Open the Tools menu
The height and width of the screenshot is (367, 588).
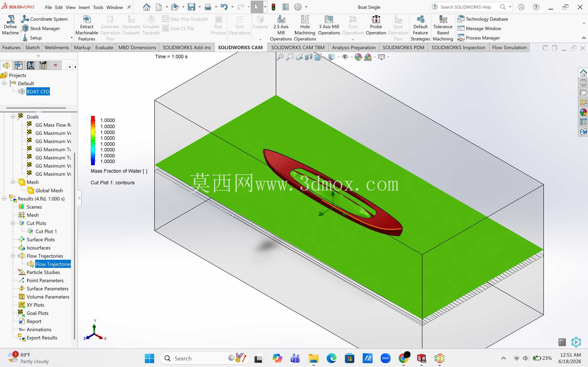click(x=98, y=7)
